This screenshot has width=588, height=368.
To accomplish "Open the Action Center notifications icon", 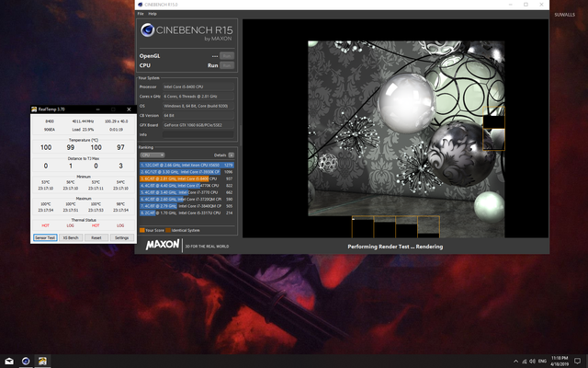I will (578, 362).
